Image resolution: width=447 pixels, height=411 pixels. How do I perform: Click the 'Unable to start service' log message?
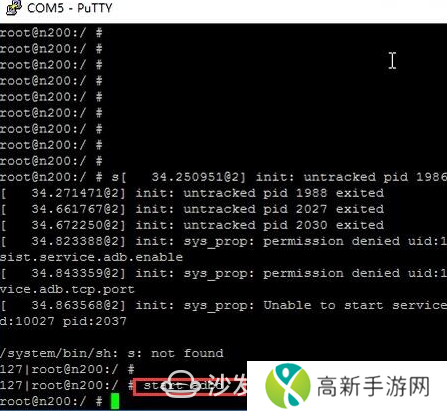click(355, 305)
